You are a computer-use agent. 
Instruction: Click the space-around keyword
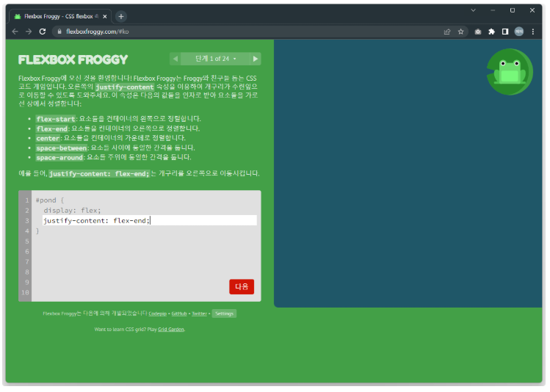[x=59, y=157]
